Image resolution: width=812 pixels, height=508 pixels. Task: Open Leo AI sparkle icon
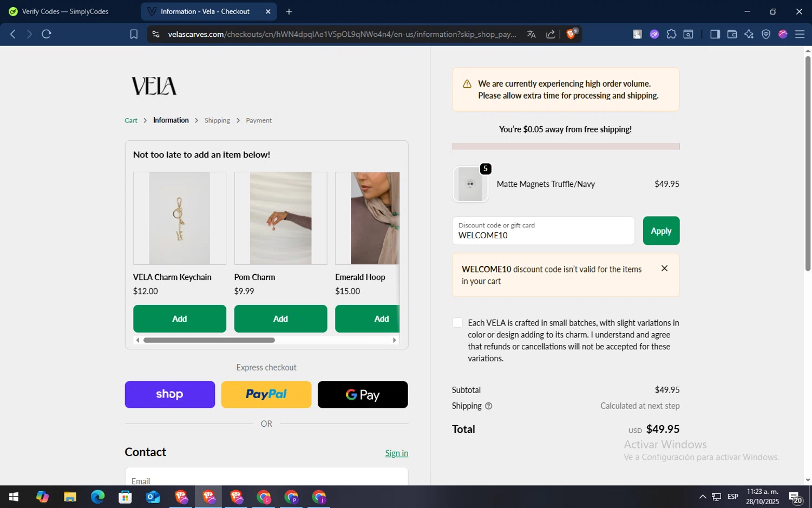(x=749, y=34)
